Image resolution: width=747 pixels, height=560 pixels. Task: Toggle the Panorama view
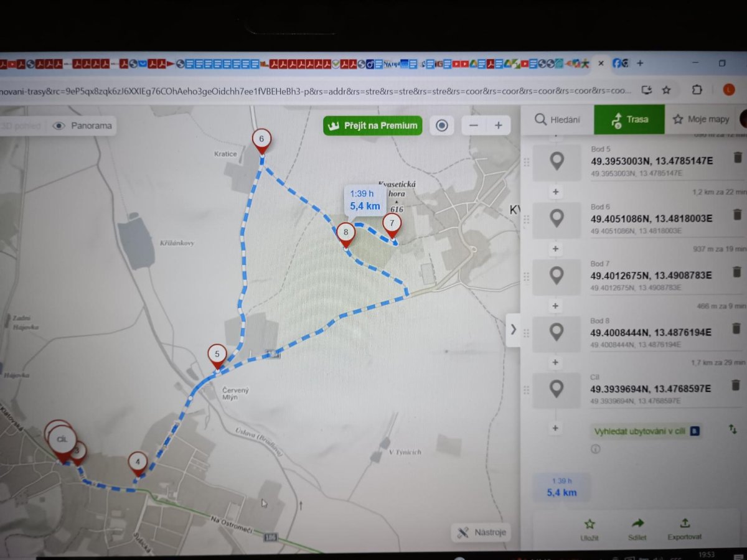pyautogui.click(x=83, y=126)
